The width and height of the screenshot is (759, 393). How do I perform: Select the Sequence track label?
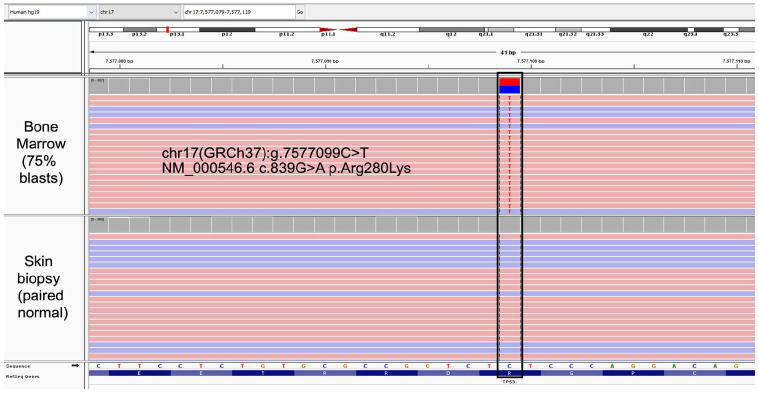(17, 366)
